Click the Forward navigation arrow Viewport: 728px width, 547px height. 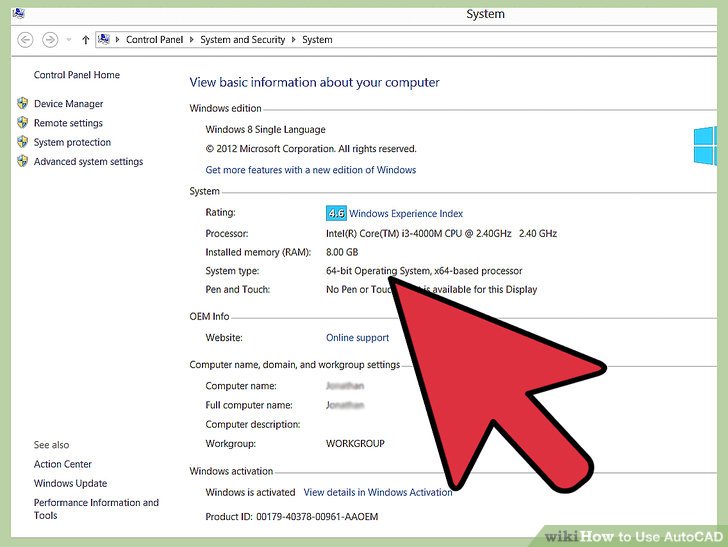click(50, 40)
